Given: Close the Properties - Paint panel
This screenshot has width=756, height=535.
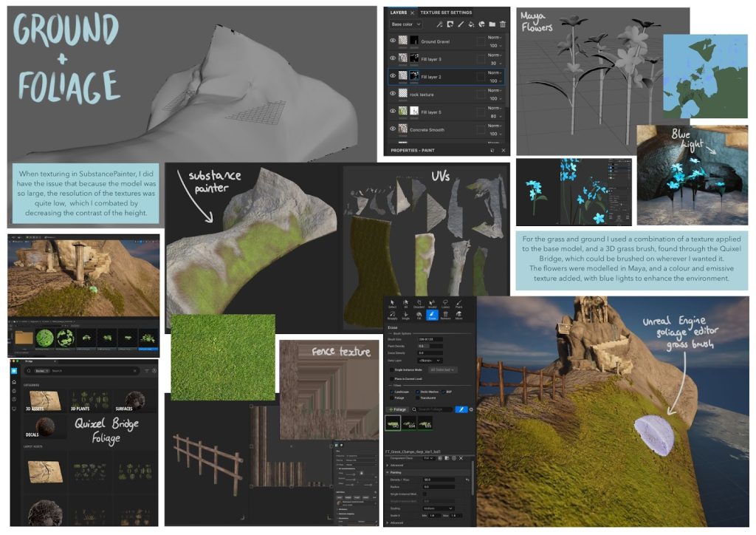Looking at the screenshot, I should point(503,151).
